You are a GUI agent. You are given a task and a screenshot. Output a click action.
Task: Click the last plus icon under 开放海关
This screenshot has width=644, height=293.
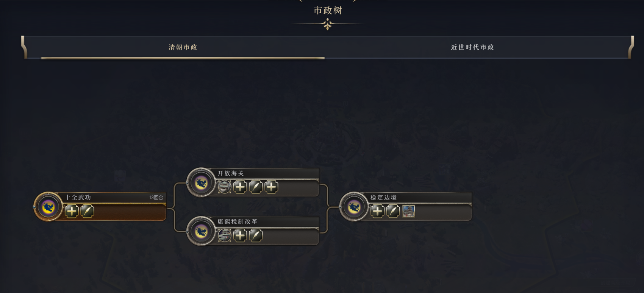click(x=271, y=187)
